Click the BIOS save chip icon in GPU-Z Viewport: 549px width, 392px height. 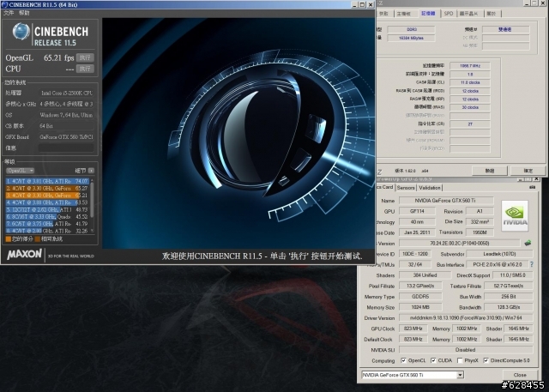528,243
